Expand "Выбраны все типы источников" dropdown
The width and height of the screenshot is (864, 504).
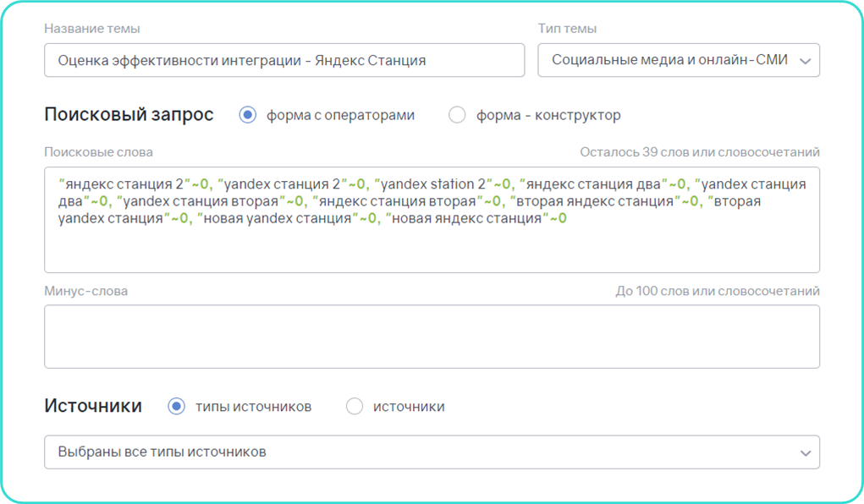point(432,452)
